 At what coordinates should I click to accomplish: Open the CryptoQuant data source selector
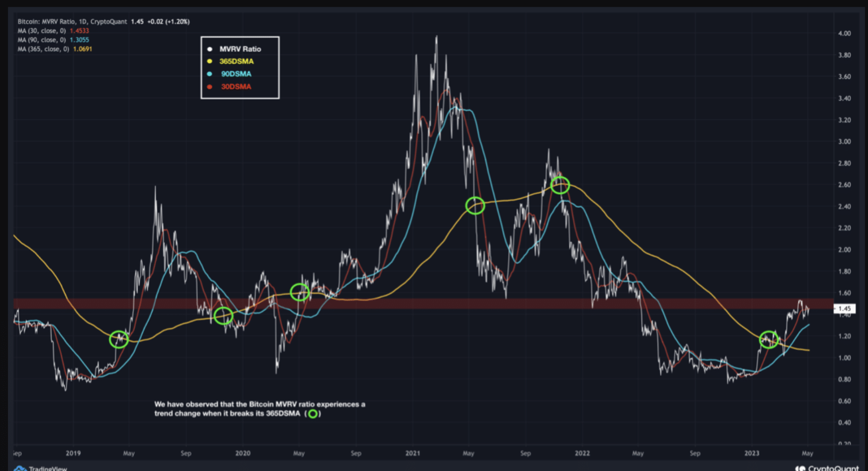[108, 21]
